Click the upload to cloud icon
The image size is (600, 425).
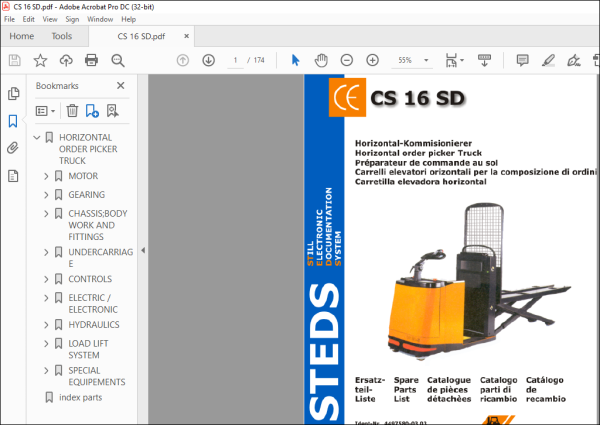pos(66,60)
